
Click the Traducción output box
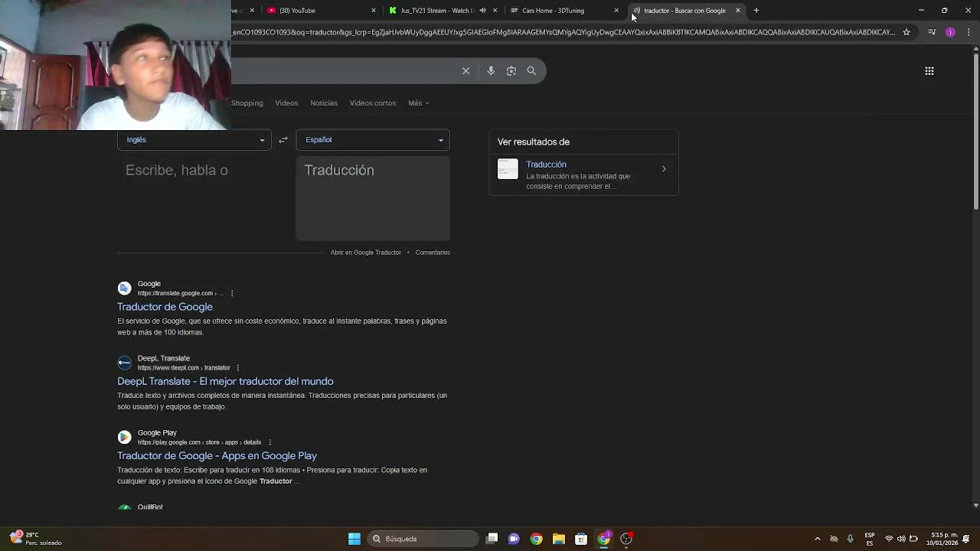point(373,197)
